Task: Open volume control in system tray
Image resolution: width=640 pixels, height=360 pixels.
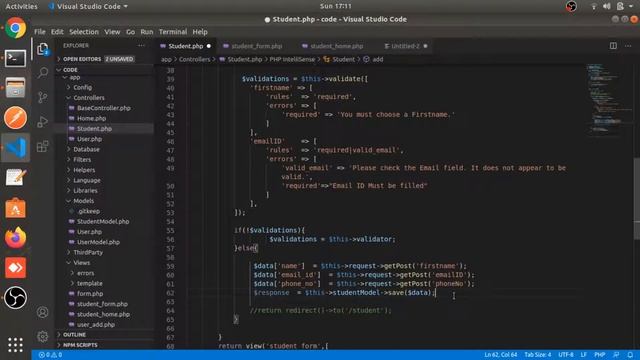Action: [607, 6]
